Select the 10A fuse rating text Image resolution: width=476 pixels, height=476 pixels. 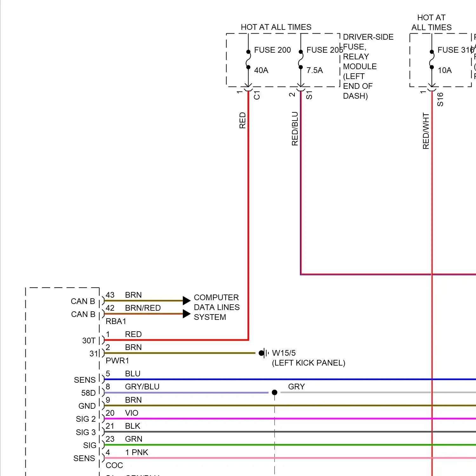pyautogui.click(x=445, y=70)
